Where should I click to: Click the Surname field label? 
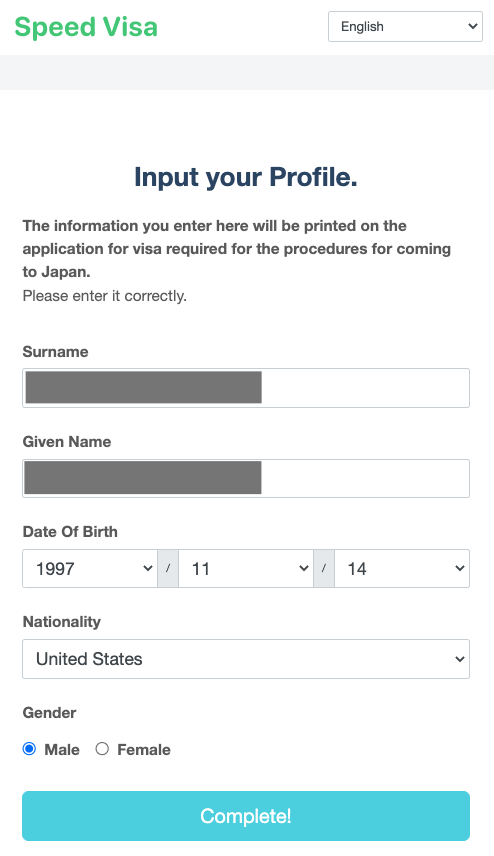(x=55, y=352)
